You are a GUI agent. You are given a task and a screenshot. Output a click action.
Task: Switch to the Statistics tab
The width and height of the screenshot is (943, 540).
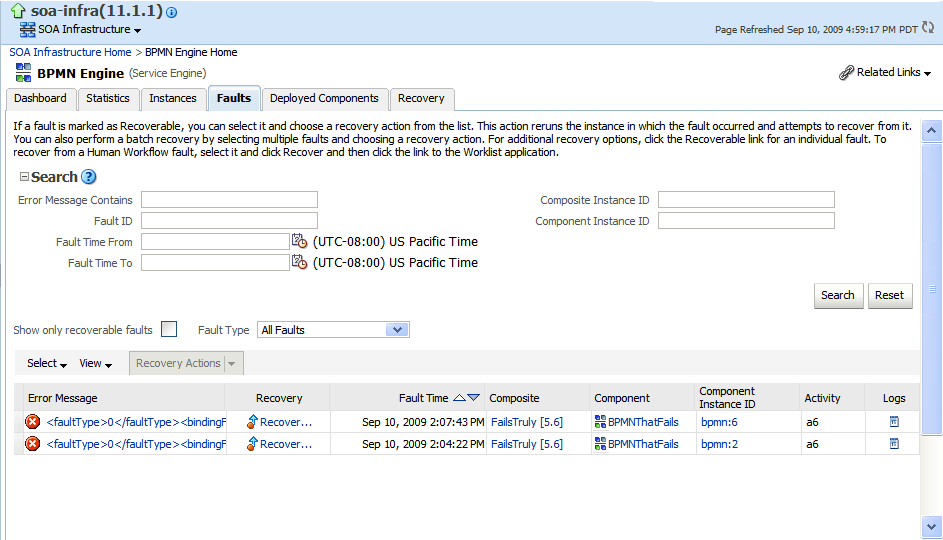[108, 99]
